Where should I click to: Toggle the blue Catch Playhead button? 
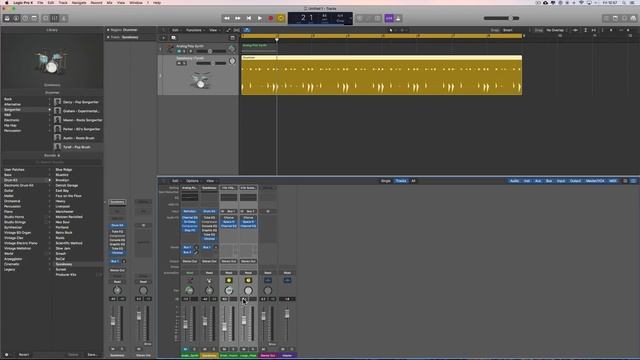point(247,30)
